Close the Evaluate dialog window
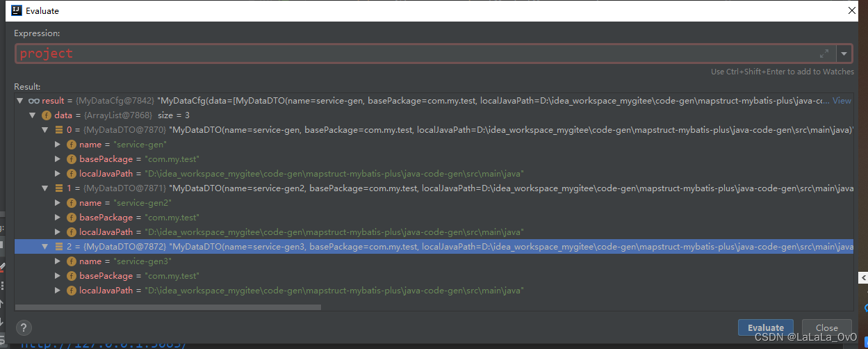This screenshot has height=349, width=868. click(x=852, y=10)
